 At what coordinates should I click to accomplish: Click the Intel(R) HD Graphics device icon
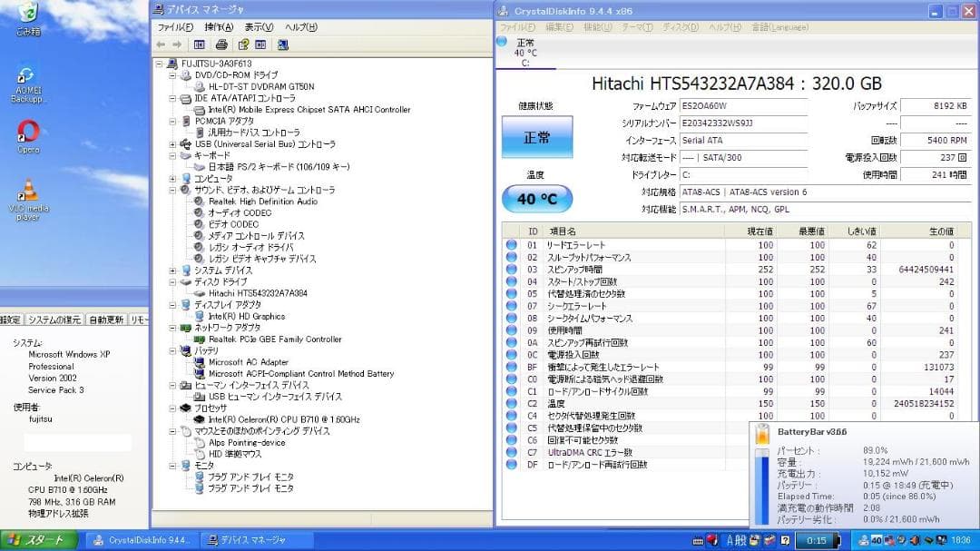(199, 317)
